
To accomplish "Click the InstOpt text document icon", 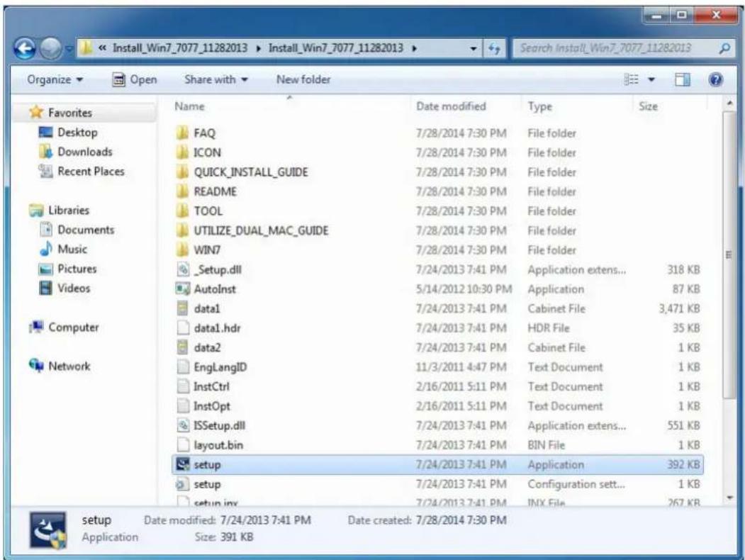I will [x=183, y=405].
